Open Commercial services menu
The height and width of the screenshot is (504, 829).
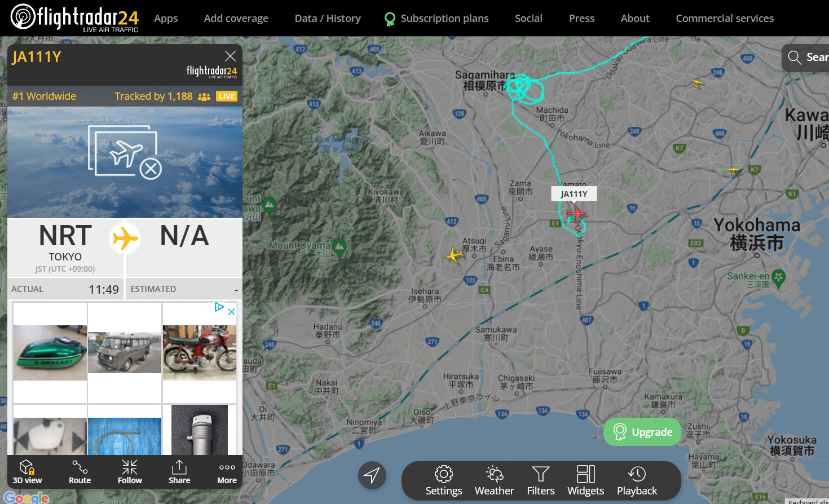click(725, 18)
